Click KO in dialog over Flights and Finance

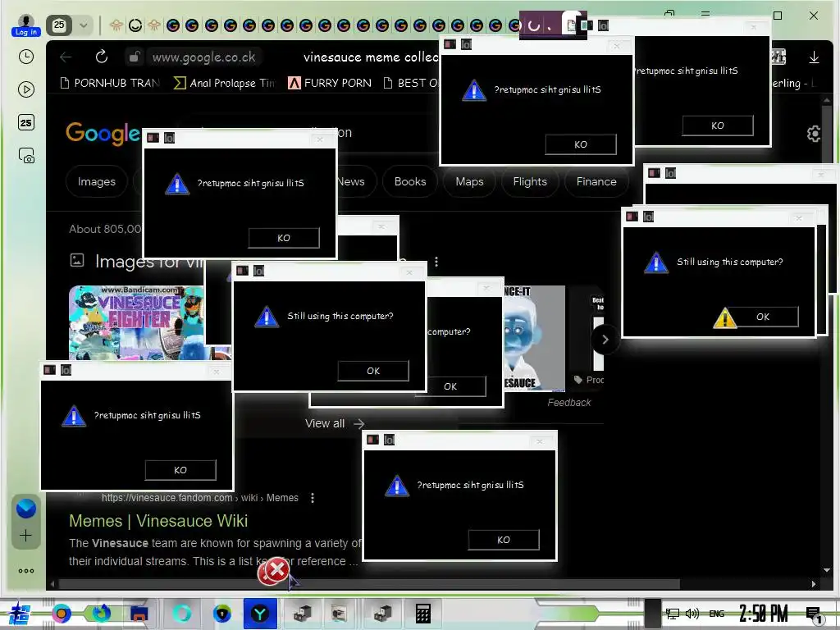581,144
